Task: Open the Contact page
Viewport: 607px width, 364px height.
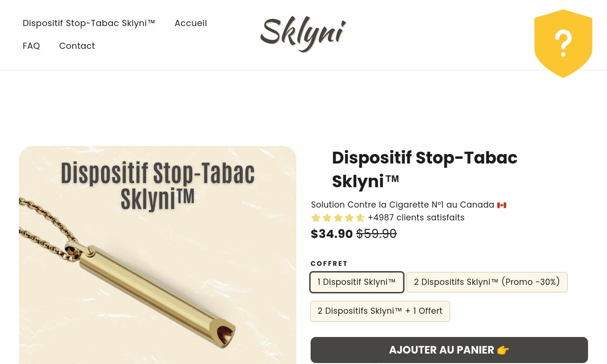Action: (77, 46)
